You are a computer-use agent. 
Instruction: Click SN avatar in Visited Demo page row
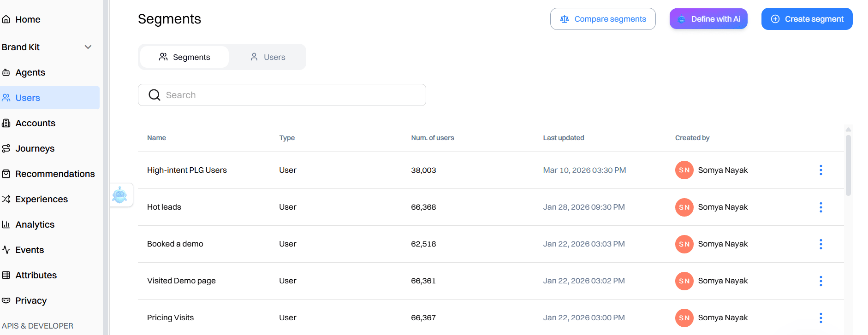684,281
